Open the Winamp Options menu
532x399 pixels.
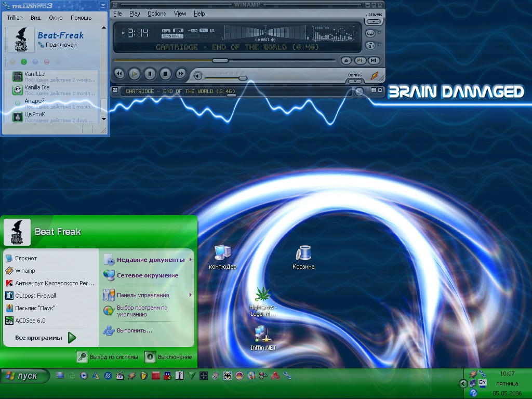pos(157,14)
